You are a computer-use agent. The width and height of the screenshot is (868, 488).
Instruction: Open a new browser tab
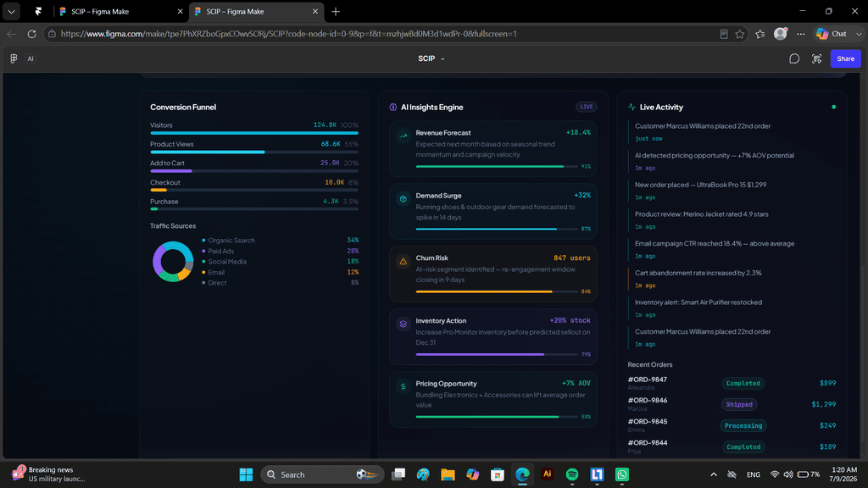click(336, 11)
